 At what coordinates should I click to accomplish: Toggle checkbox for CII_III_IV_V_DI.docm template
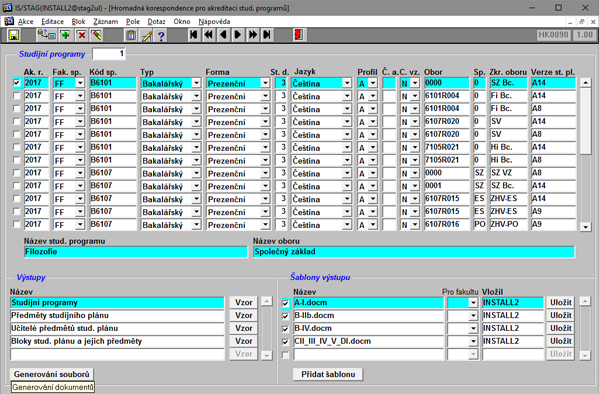tap(285, 342)
